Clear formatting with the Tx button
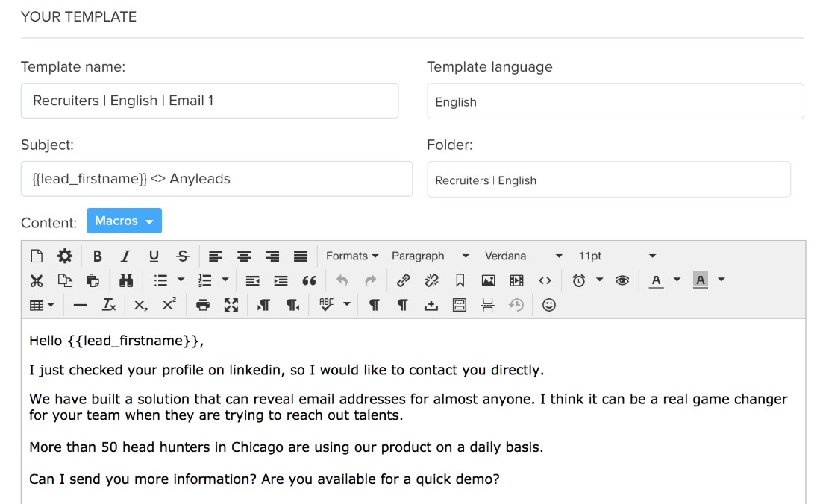 108,305
